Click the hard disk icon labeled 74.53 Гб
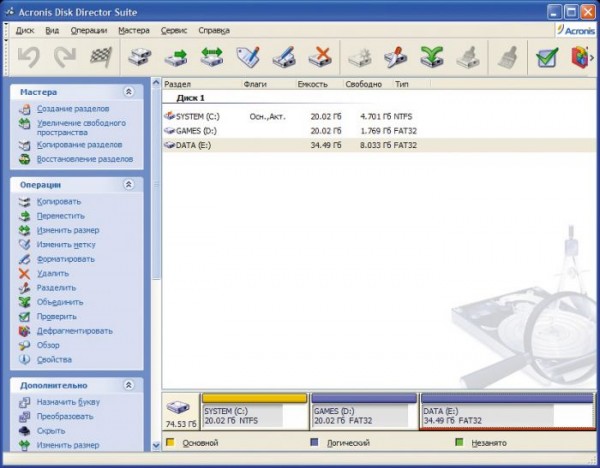 180,407
